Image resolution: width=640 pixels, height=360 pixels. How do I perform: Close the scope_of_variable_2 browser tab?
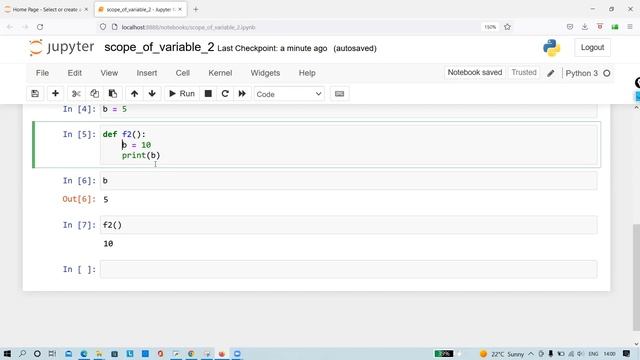click(x=180, y=9)
